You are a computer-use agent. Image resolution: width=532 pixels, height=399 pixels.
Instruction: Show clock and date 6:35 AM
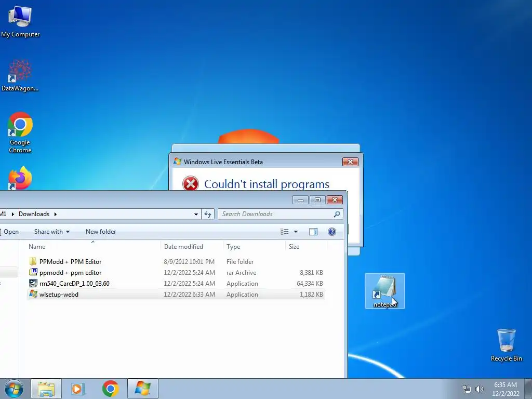506,389
